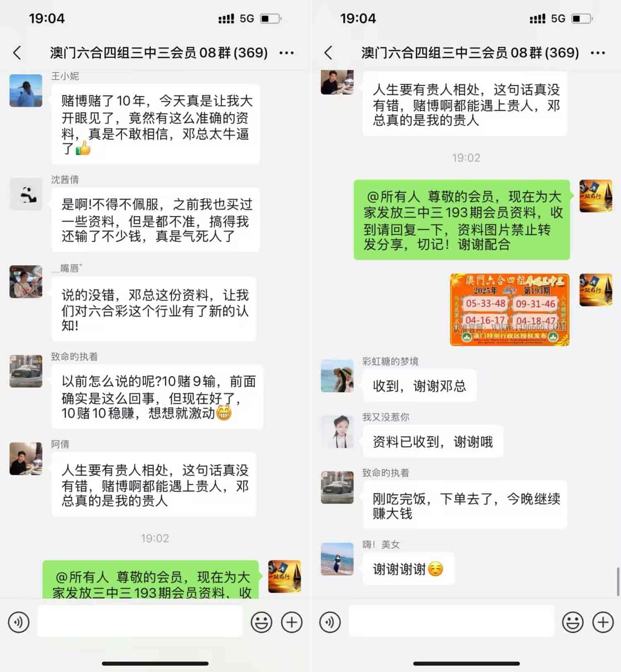The image size is (621, 672).
Task: Focus the message input field in right chat
Action: pyautogui.click(x=451, y=621)
